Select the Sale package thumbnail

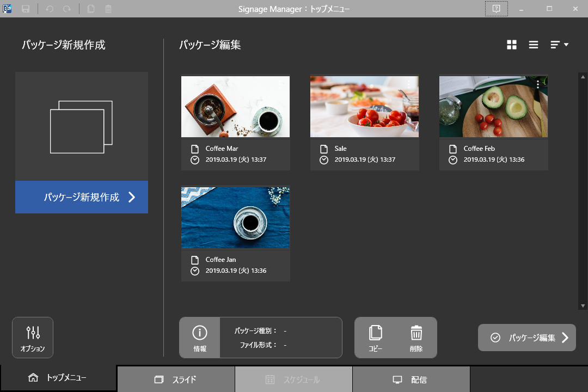point(364,107)
